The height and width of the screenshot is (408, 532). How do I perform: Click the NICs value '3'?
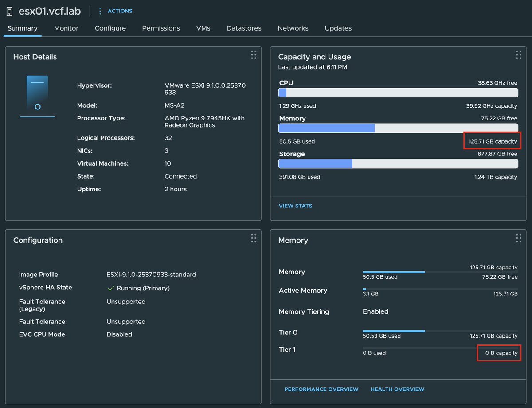(x=166, y=151)
